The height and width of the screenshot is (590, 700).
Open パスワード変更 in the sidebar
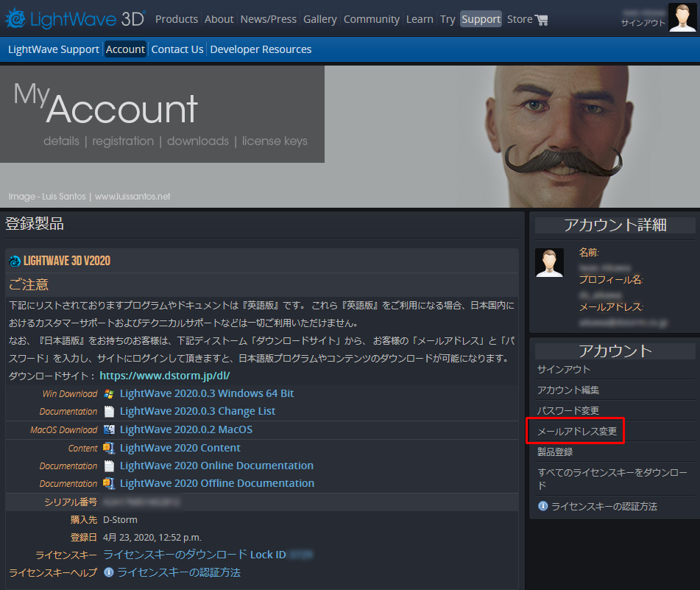[x=568, y=410]
